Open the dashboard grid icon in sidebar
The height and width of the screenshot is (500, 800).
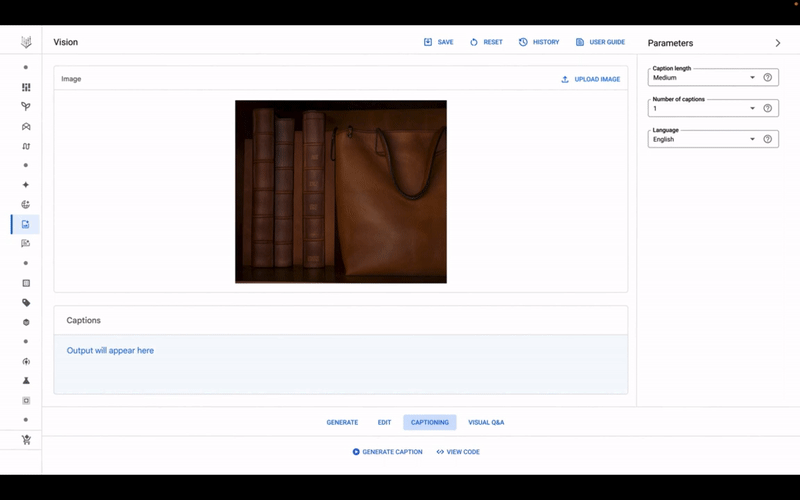pos(26,87)
